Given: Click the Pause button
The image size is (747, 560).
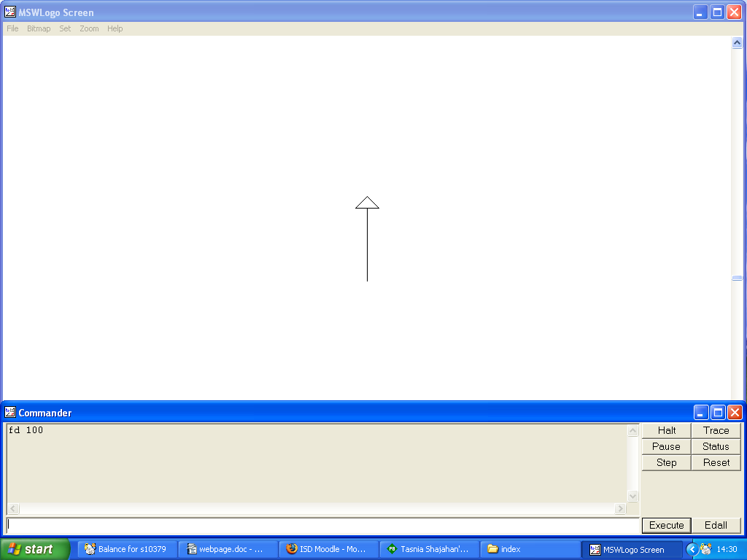Looking at the screenshot, I should pos(666,447).
